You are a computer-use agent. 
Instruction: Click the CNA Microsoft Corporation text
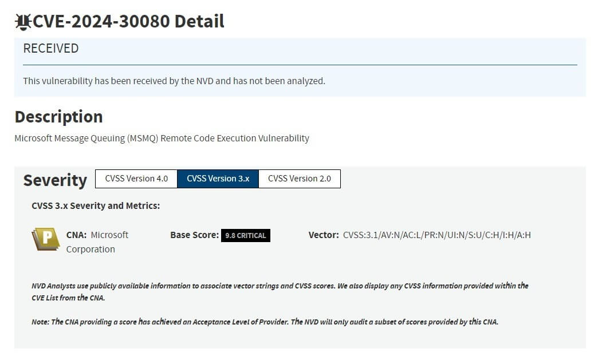tap(97, 242)
